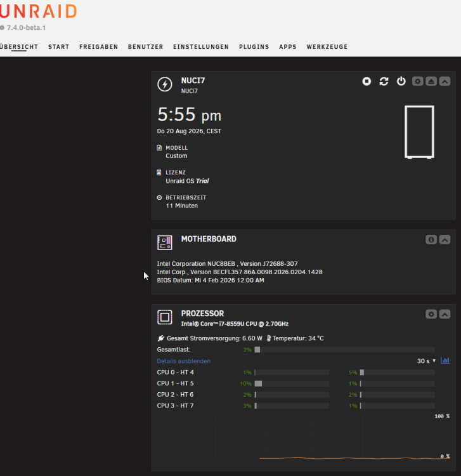461x476 pixels.
Task: Stop the array with stop icon
Action: click(x=367, y=81)
